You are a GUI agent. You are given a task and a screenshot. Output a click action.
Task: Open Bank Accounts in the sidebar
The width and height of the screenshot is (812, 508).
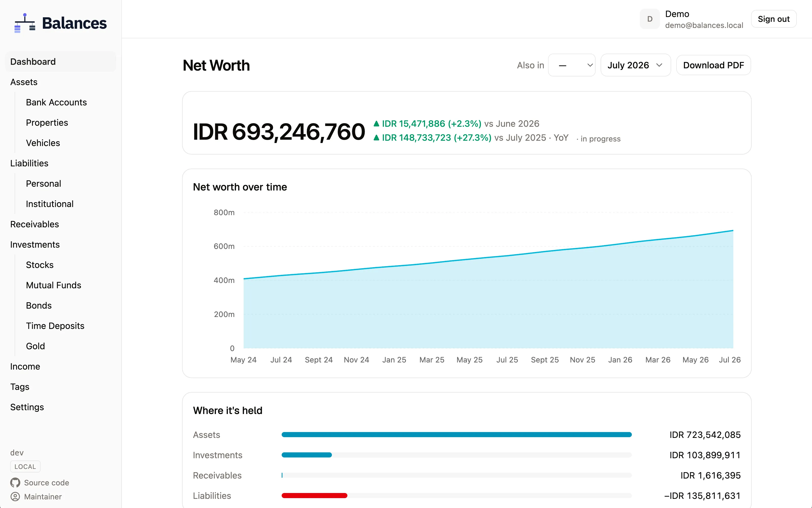tap(56, 102)
